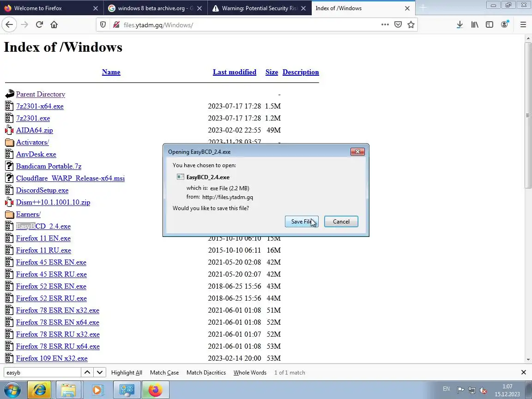Sort listing by Description column

tap(301, 72)
